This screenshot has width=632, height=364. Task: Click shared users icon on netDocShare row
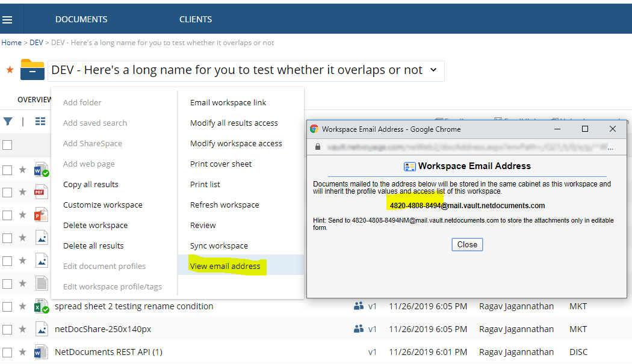[x=358, y=329]
